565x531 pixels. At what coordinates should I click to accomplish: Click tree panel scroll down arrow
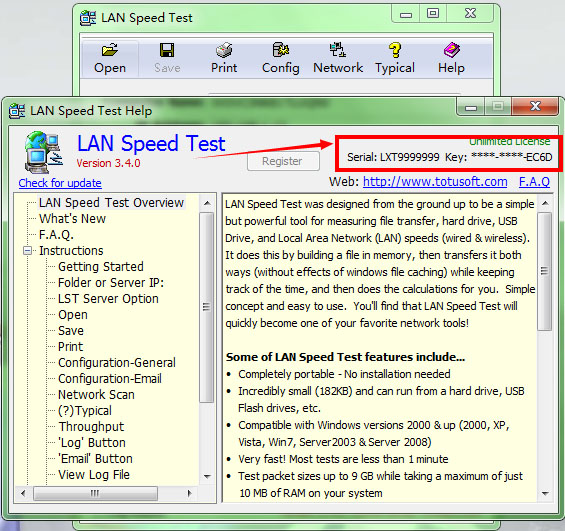[x=207, y=476]
